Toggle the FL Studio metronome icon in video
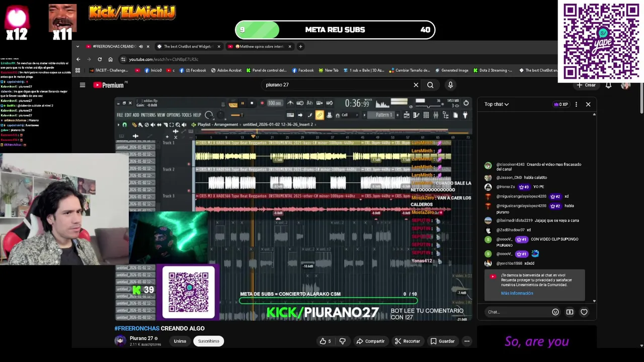The image size is (644, 362). click(290, 103)
